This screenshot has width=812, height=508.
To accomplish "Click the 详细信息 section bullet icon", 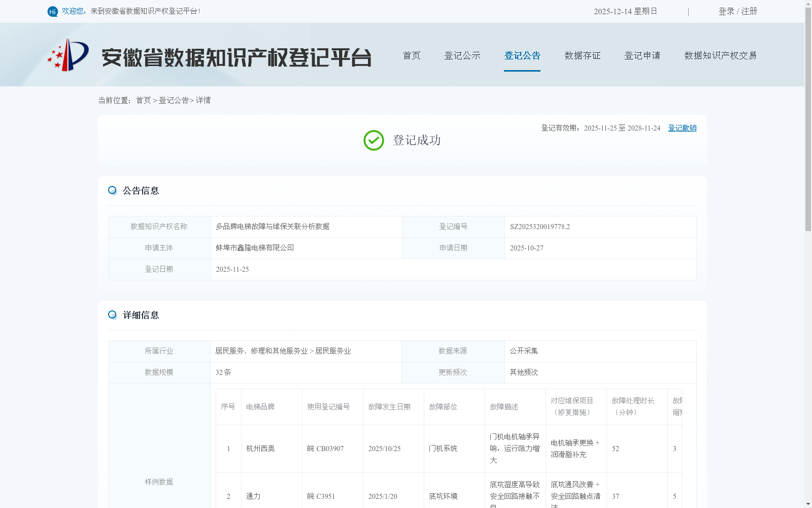I will pos(112,315).
